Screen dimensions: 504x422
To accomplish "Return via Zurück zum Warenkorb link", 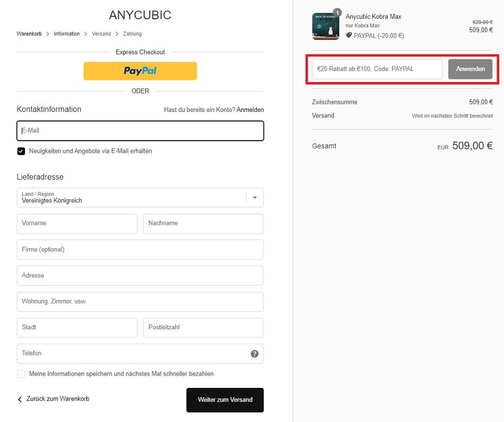I will [x=58, y=399].
